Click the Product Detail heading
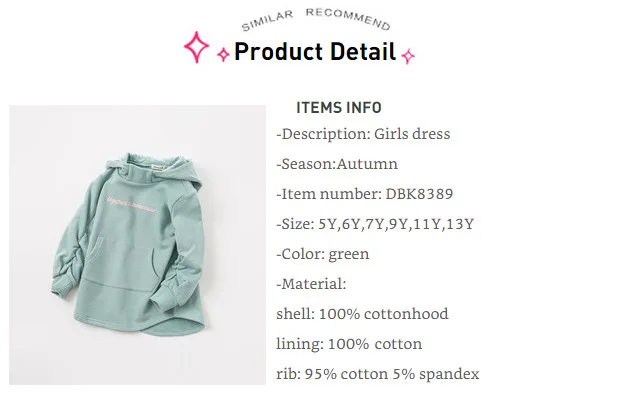 (315, 51)
